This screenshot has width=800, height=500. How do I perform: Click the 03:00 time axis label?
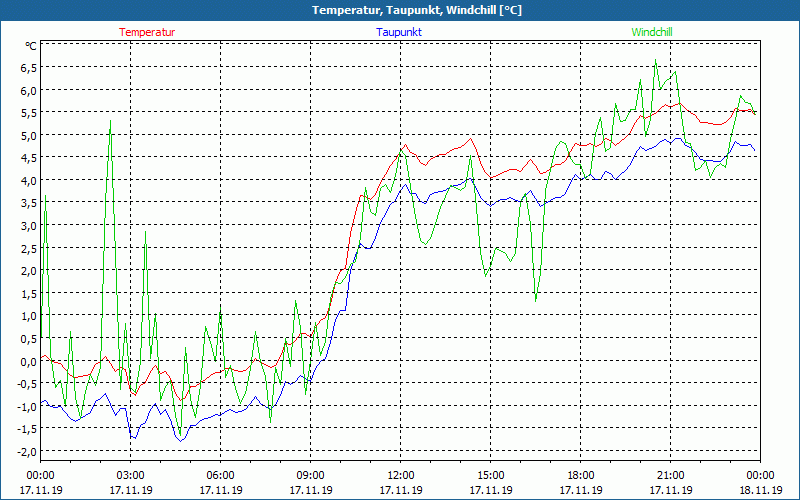click(131, 476)
